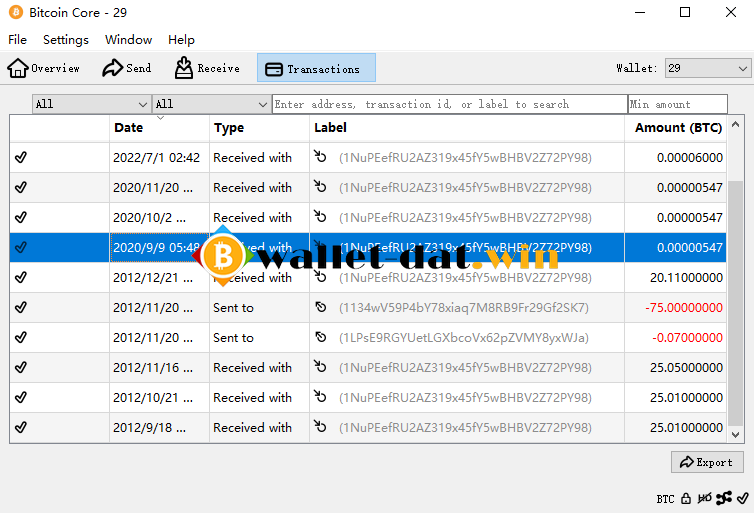
Task: Click confirmed checkmark icon for 2022/7/1 transaction
Action: click(21, 157)
